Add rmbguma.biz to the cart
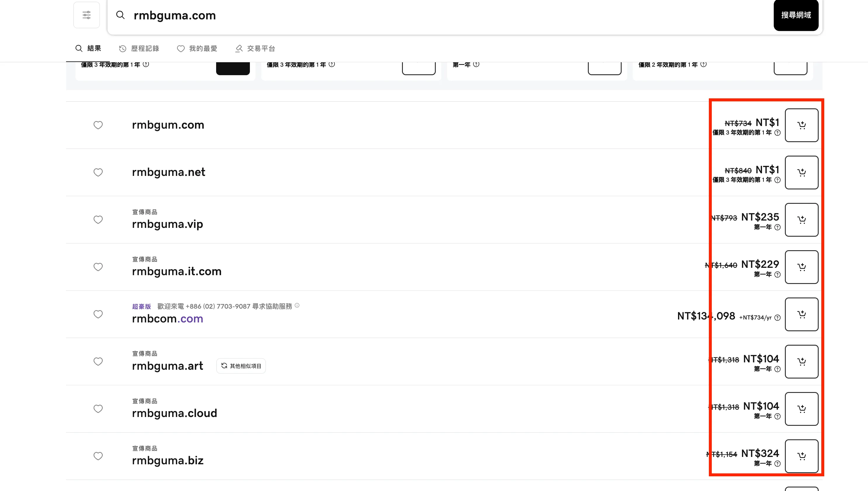The height and width of the screenshot is (491, 868). pyautogui.click(x=801, y=456)
